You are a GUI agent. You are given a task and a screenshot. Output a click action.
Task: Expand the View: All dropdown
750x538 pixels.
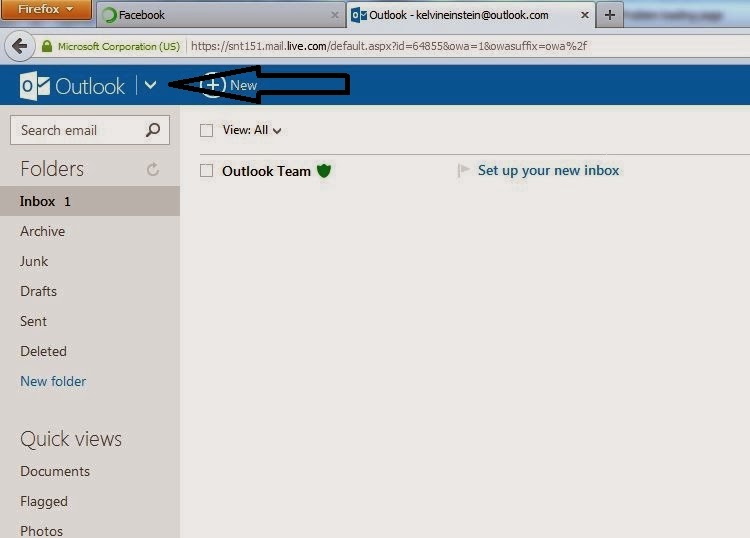click(x=252, y=130)
